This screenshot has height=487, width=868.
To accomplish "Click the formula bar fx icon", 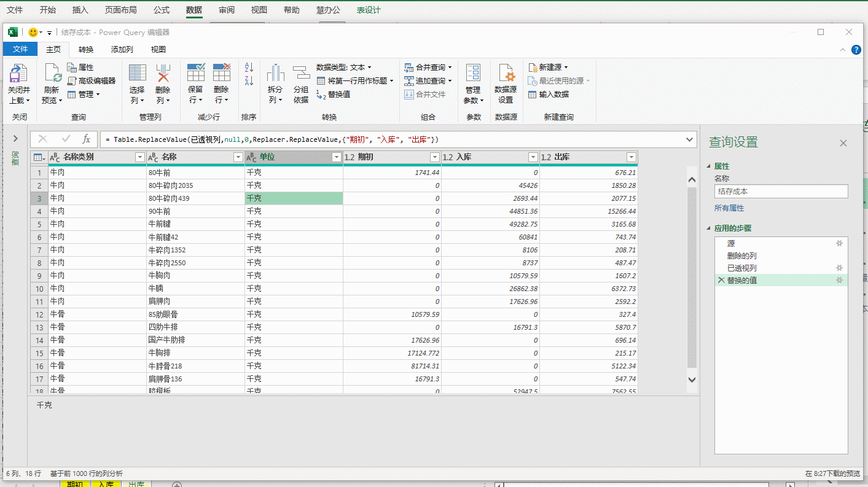I will 87,139.
